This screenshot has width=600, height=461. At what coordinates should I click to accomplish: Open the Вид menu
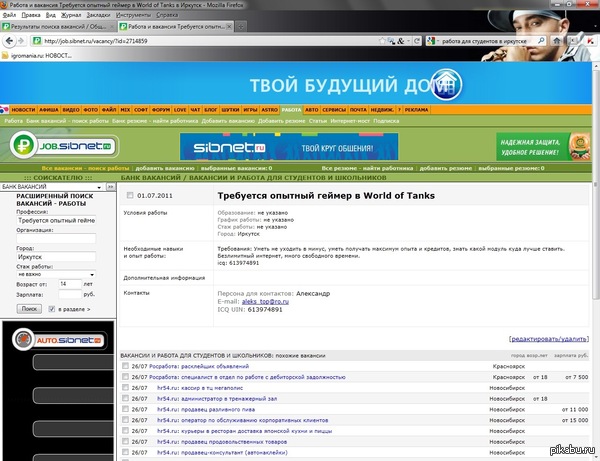(x=51, y=15)
